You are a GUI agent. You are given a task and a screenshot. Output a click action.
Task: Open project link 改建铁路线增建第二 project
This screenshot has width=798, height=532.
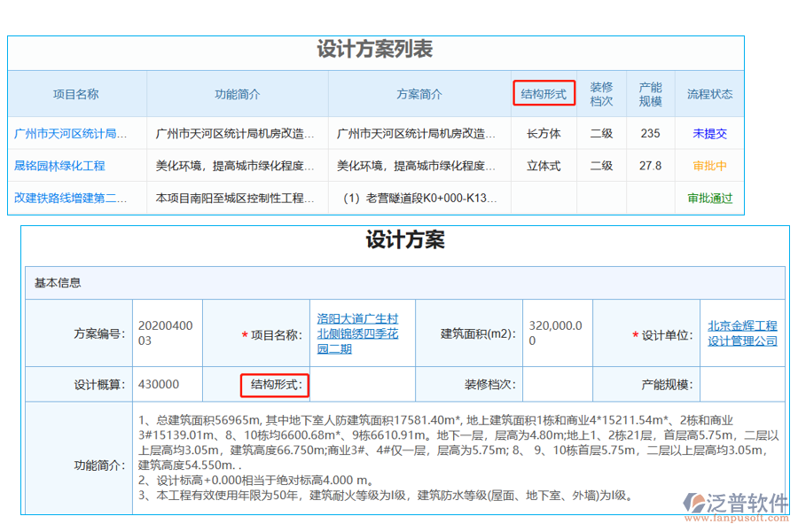[71, 198]
